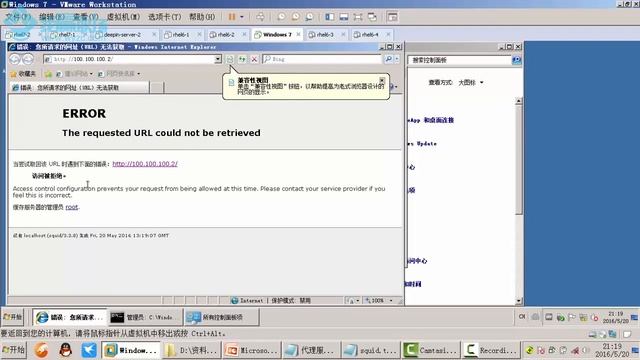640x360 pixels.
Task: Select the 所有控制面板项 taskbar item
Action: coord(221,317)
